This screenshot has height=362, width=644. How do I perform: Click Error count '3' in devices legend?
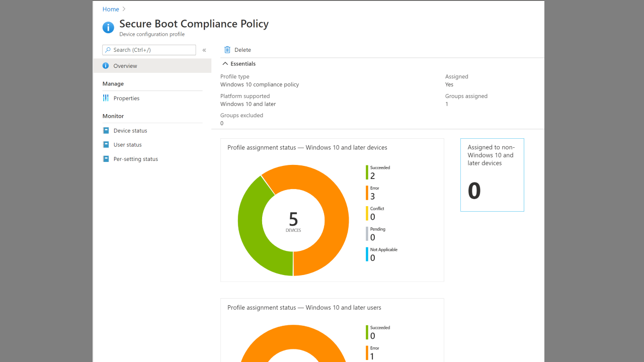(x=372, y=197)
